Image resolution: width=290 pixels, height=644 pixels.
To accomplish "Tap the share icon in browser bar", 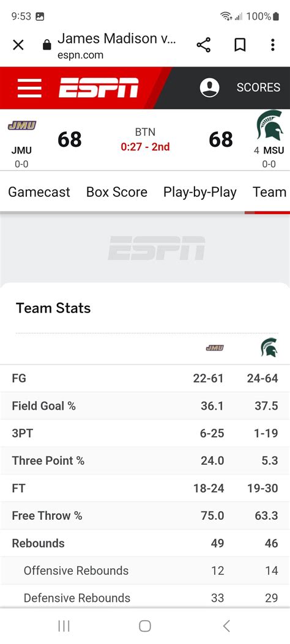I will [203, 45].
